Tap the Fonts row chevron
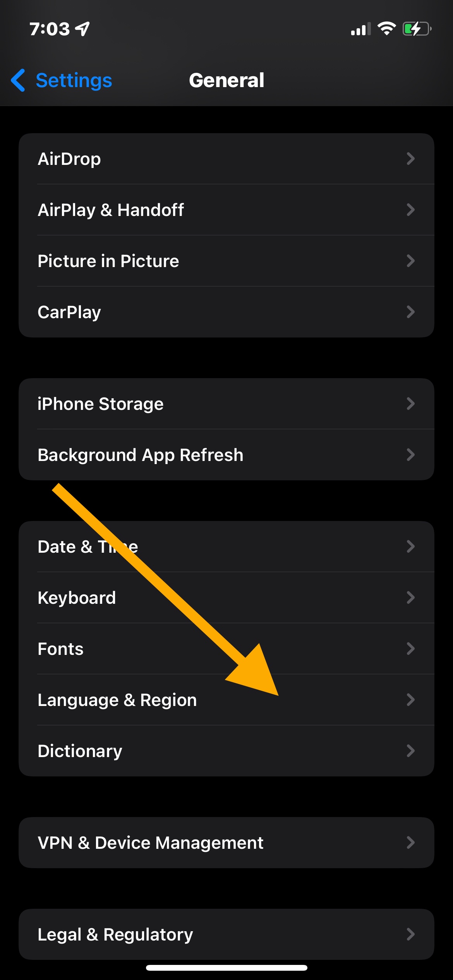This screenshot has width=453, height=980. (x=410, y=649)
